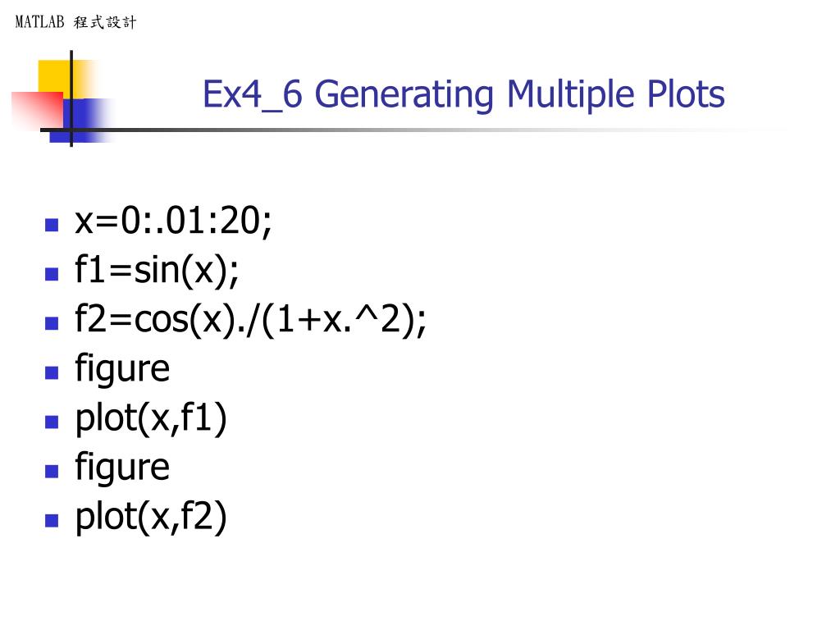Select the plot(x,f2) text line
840x630 pixels.
(x=151, y=517)
